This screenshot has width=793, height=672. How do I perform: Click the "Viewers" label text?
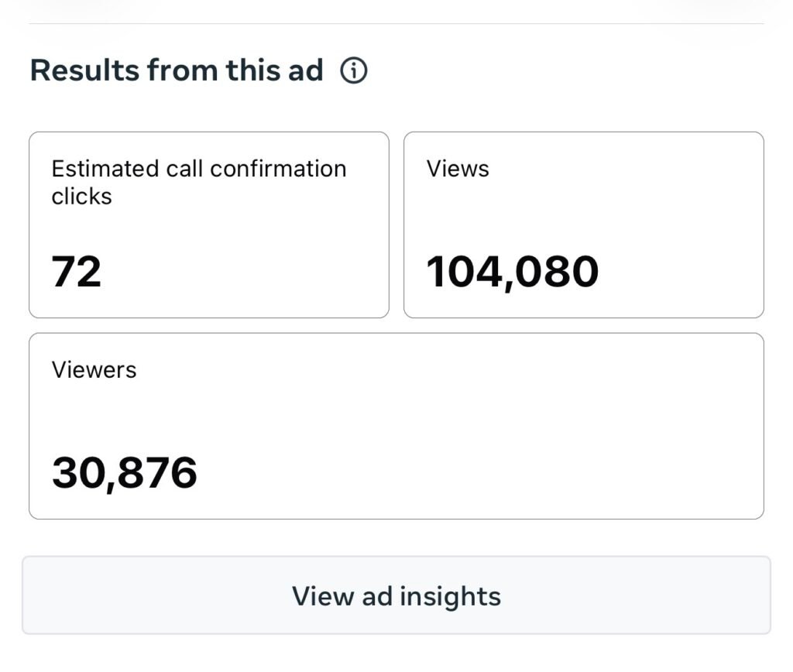click(x=94, y=370)
